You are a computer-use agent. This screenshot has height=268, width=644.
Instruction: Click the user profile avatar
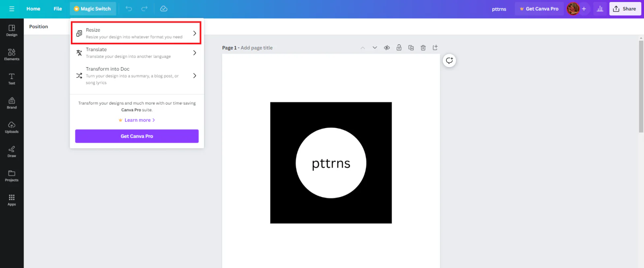pyautogui.click(x=573, y=9)
